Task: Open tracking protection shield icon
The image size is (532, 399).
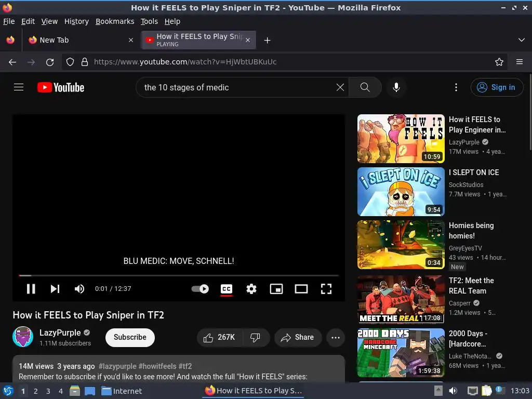Action: click(x=70, y=62)
